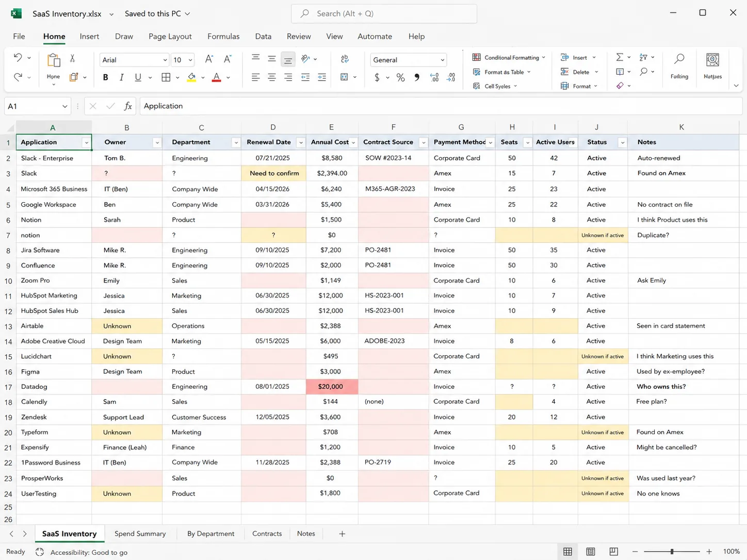Open the General number format dropdown

click(442, 60)
